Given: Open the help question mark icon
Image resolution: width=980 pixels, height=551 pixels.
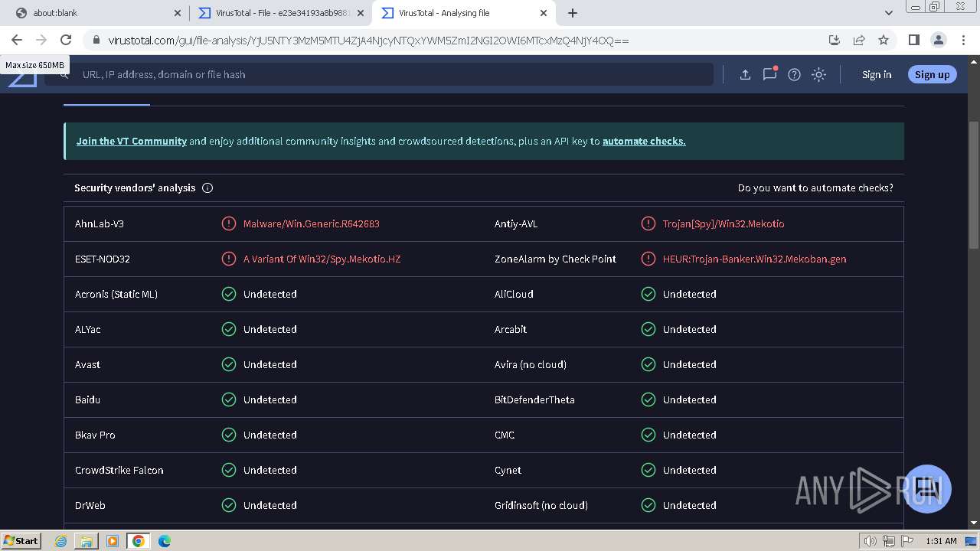Looking at the screenshot, I should click(794, 74).
